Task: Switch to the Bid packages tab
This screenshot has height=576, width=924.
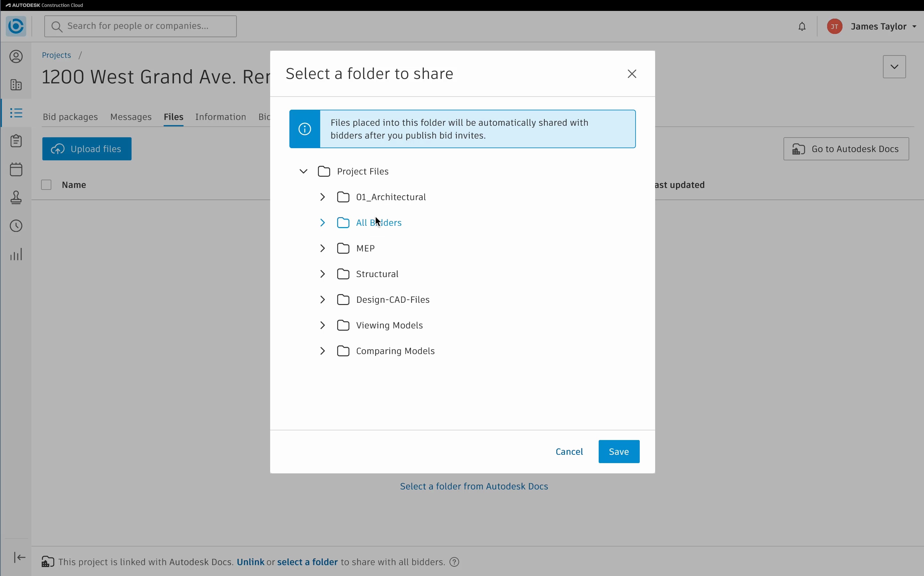Action: [70, 117]
